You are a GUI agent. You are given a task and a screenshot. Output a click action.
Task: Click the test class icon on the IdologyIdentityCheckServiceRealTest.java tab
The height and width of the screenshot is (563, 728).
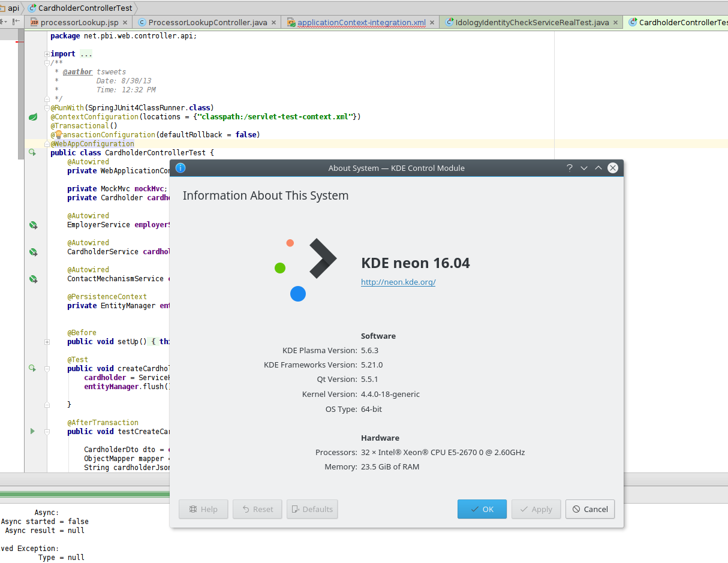449,22
